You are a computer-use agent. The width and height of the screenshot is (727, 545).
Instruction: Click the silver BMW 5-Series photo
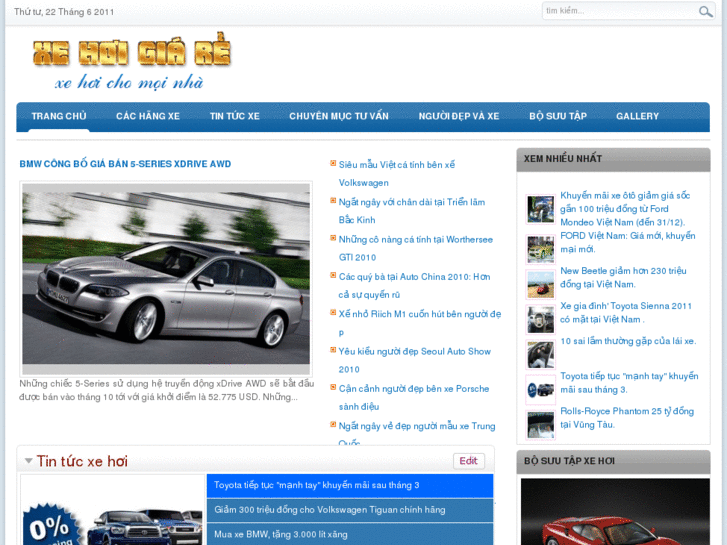click(x=166, y=278)
